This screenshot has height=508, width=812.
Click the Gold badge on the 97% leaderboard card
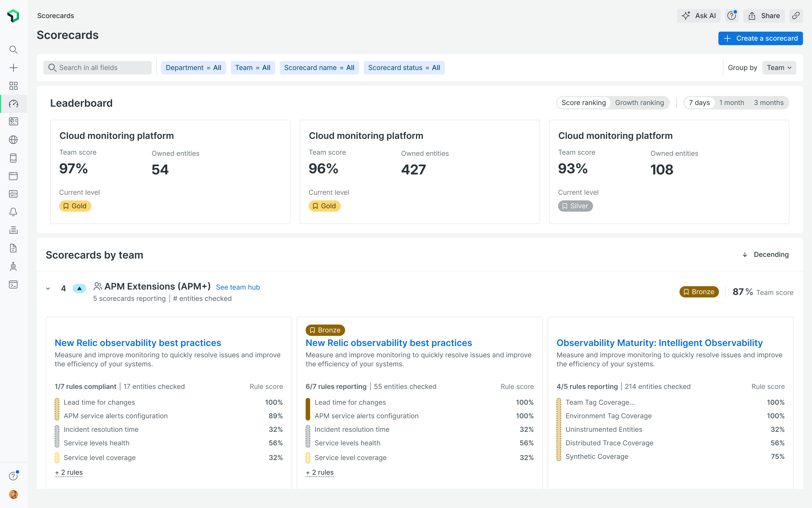(x=75, y=206)
